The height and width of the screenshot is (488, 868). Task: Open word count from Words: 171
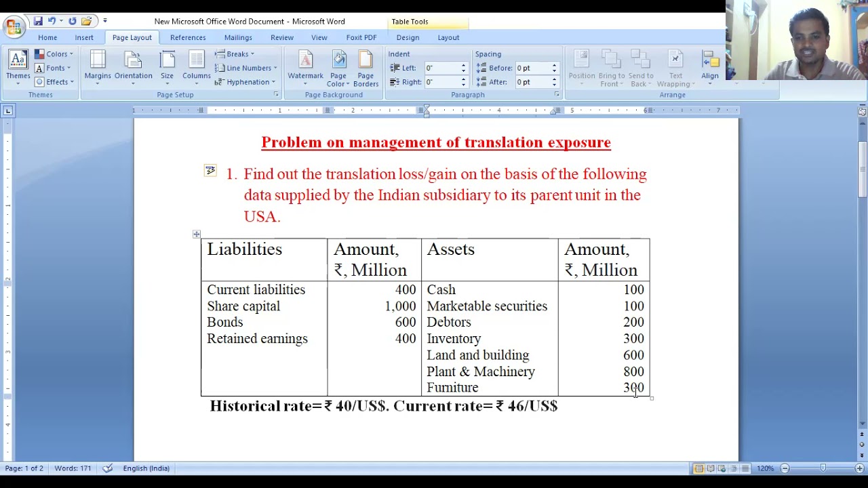[73, 468]
